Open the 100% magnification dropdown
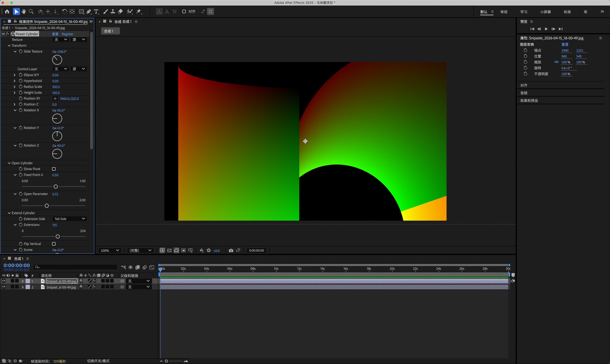610x364 pixels. 110,250
